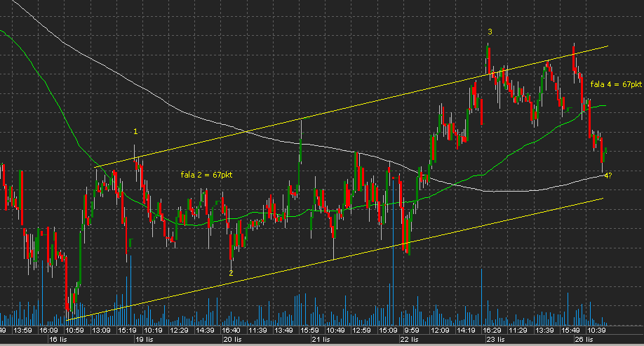The height and width of the screenshot is (346, 644).
Task: Click the '21 lis' date label
Action: click(x=321, y=340)
